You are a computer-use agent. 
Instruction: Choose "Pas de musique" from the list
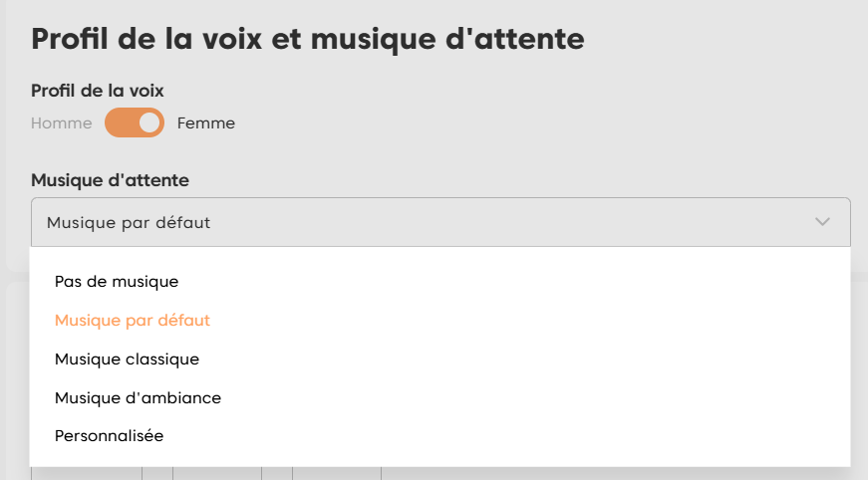click(x=117, y=282)
